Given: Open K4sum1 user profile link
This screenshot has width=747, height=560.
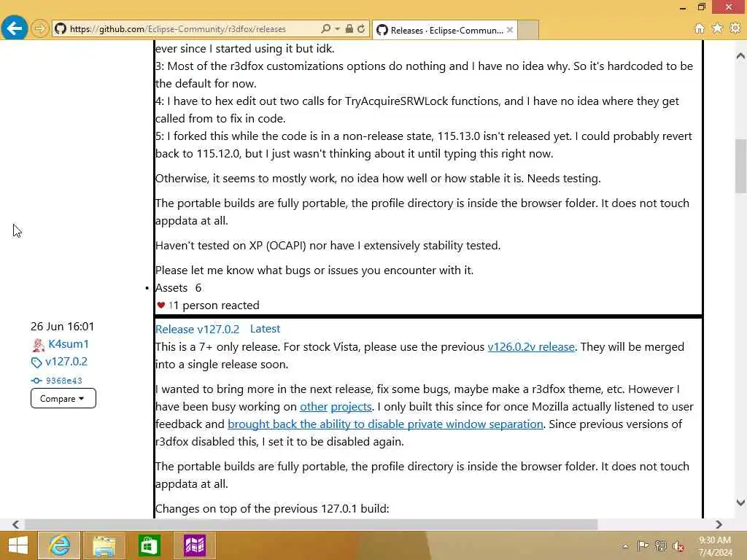Looking at the screenshot, I should pyautogui.click(x=69, y=344).
